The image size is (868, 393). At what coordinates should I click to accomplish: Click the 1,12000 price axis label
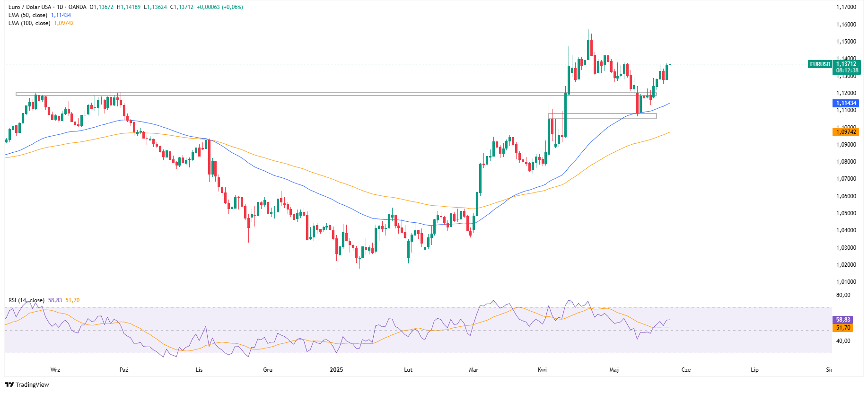[x=846, y=93]
